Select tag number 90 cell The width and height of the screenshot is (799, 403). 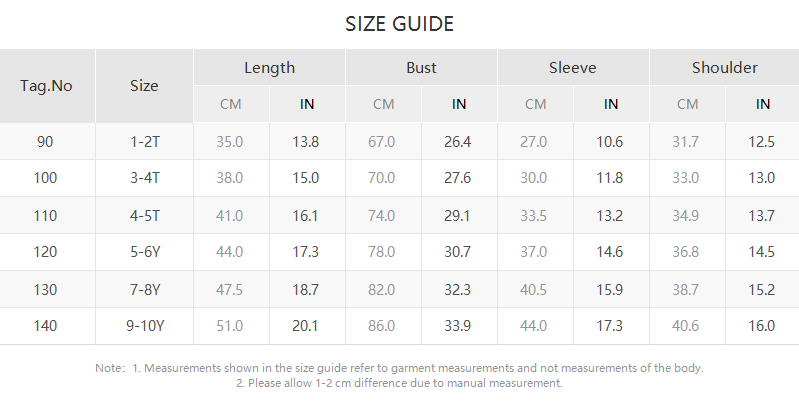(45, 142)
